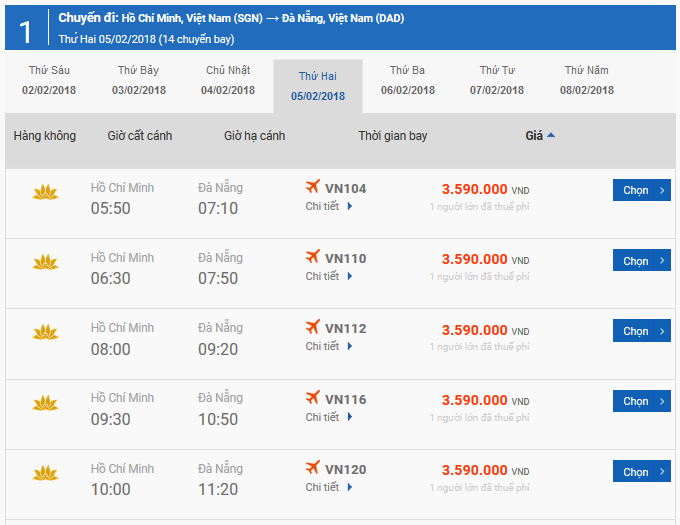
Task: Click Vietnam Airlines lotus logo for VN112
Action: point(45,332)
